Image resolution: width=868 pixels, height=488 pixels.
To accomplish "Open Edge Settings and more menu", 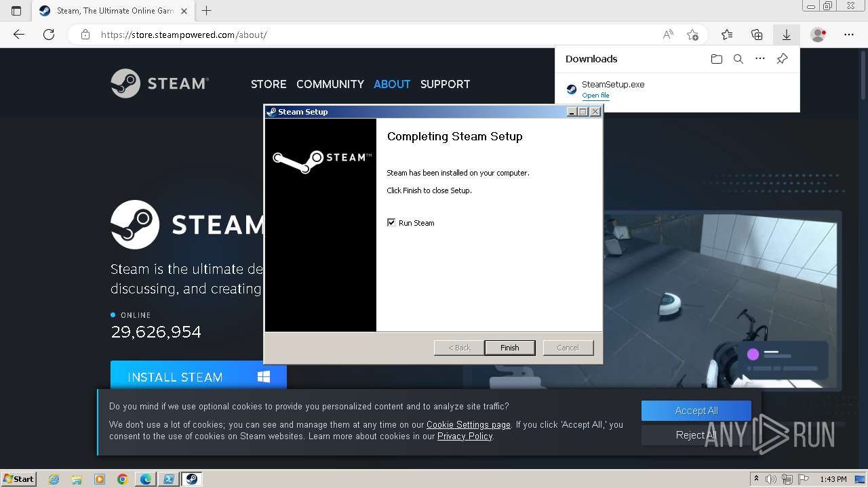I will click(849, 35).
